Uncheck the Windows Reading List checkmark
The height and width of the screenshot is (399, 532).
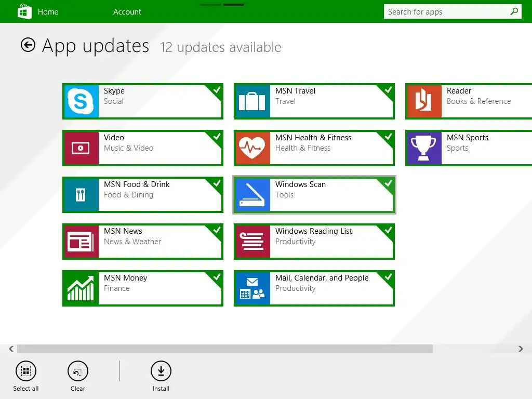pyautogui.click(x=388, y=230)
